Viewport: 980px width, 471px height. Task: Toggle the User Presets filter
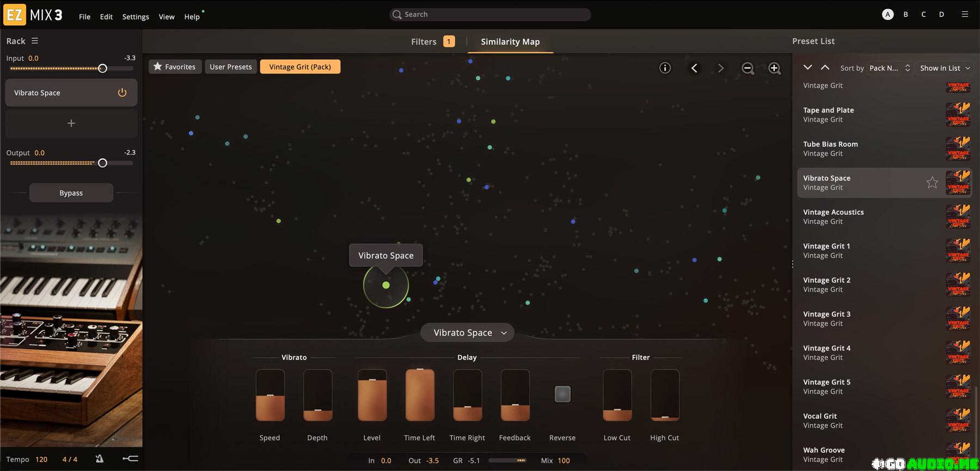231,67
